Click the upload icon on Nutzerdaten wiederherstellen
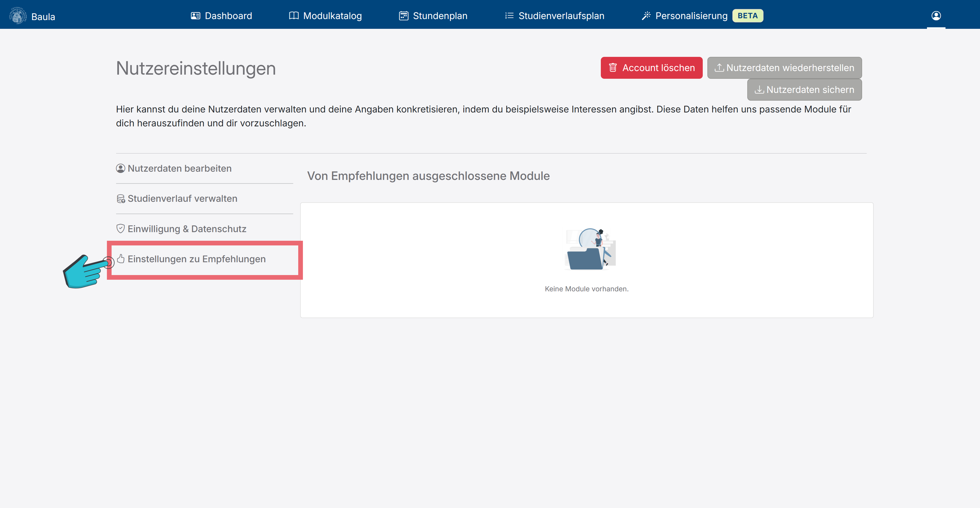980x508 pixels. (x=719, y=67)
